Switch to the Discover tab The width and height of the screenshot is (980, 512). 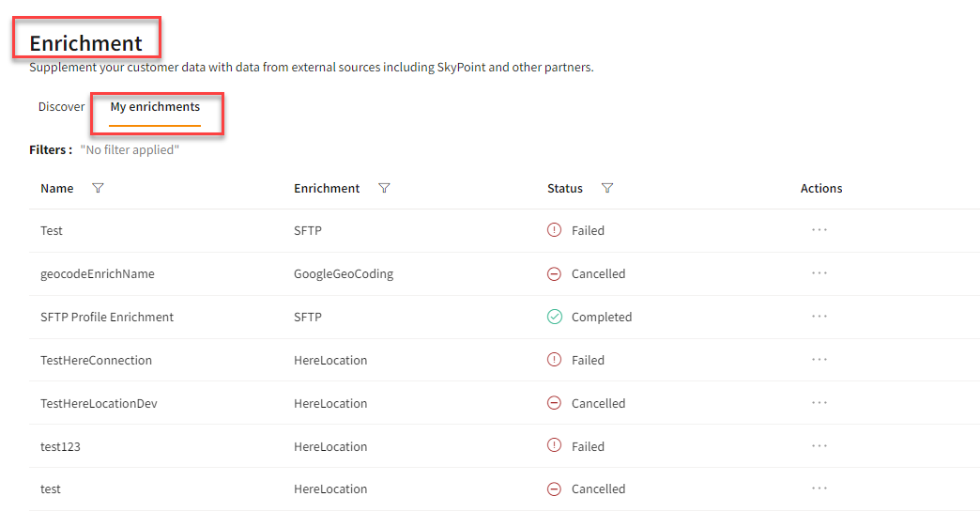[61, 107]
